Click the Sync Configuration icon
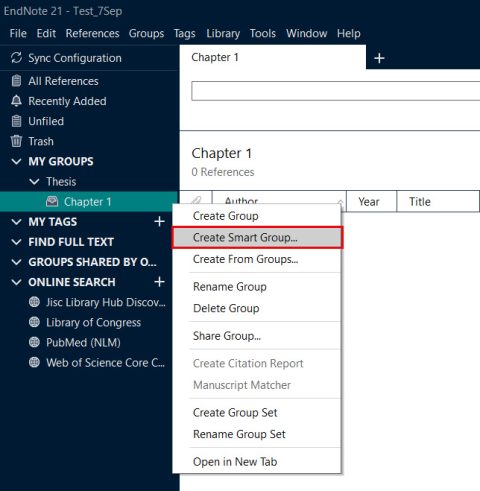 click(x=16, y=58)
